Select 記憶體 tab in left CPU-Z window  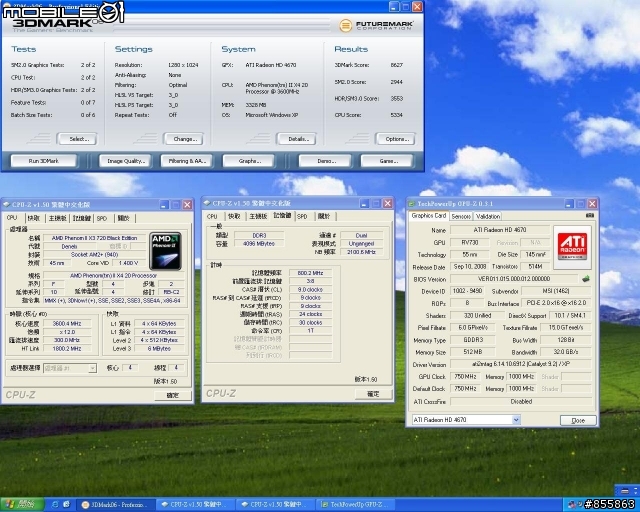click(81, 218)
